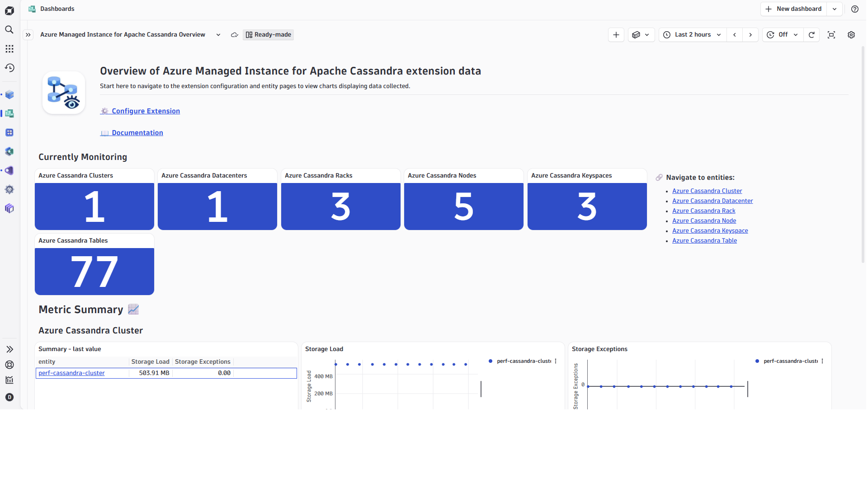
Task: Open the purple cube app icon in sidebar
Action: pyautogui.click(x=9, y=208)
